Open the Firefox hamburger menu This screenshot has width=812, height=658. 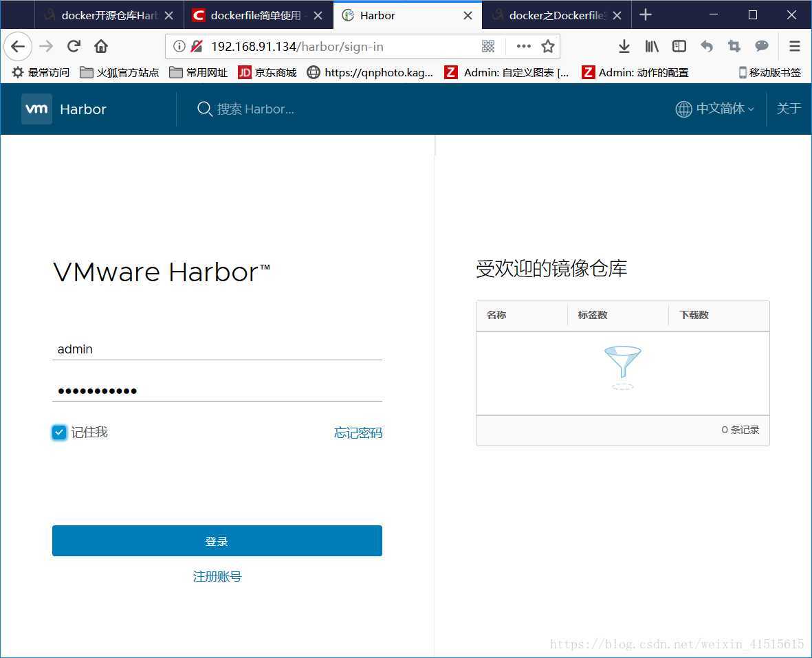click(794, 47)
